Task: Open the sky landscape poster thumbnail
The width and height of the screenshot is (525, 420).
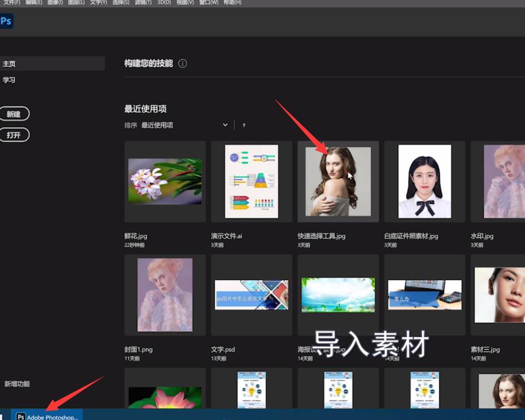Action: tap(338, 295)
